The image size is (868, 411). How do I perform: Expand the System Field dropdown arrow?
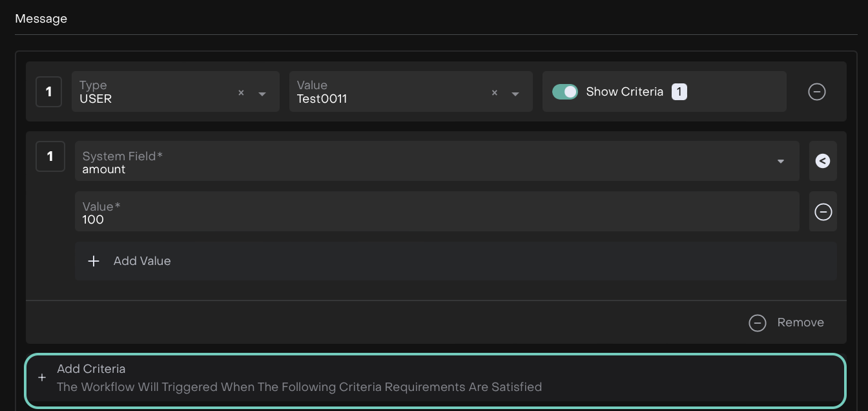[x=781, y=162]
